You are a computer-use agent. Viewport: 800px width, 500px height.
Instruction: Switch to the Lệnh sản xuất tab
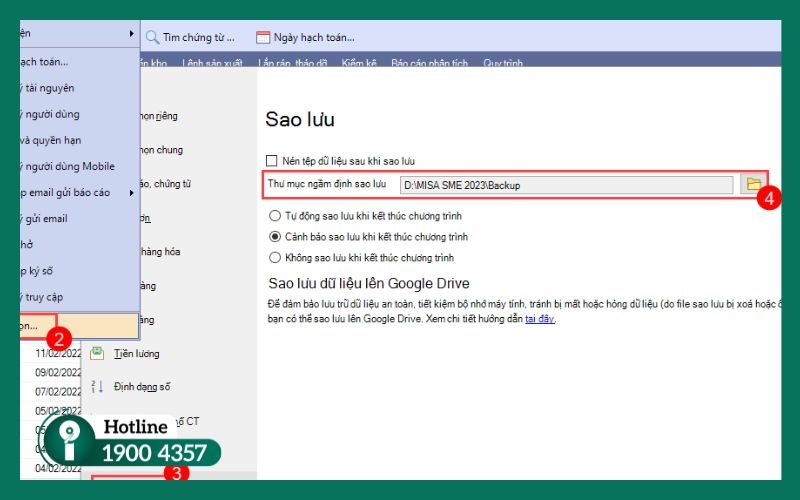212,63
